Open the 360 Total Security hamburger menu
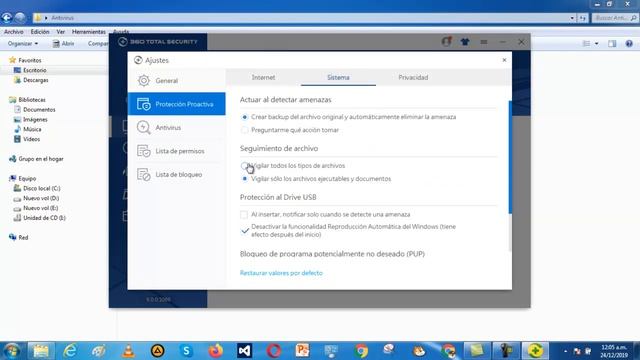640x360 pixels. [484, 42]
